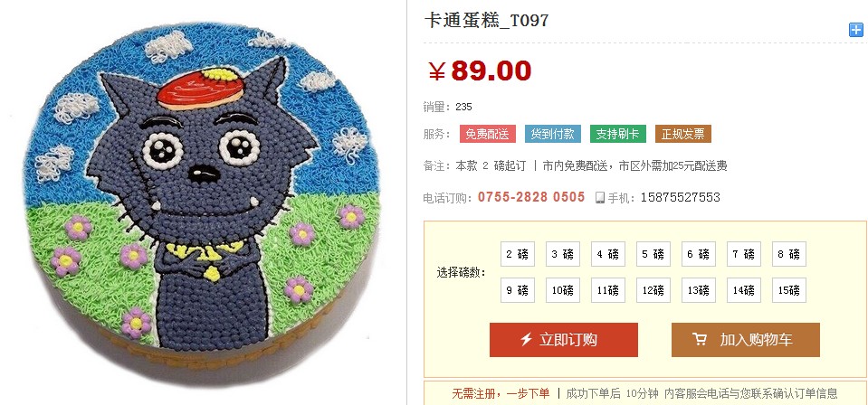Choose the 15磅 cake size
Viewport: 868px width, 405px height.
pos(789,290)
